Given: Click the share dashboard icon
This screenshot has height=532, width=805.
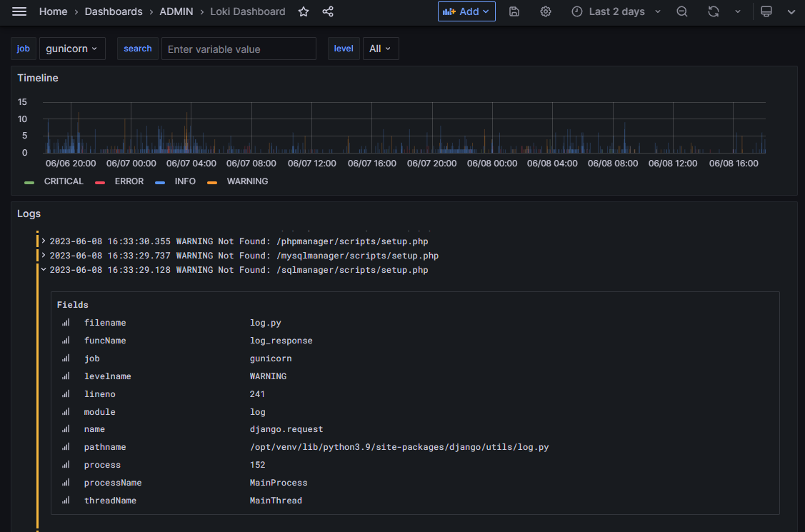Looking at the screenshot, I should (x=328, y=11).
